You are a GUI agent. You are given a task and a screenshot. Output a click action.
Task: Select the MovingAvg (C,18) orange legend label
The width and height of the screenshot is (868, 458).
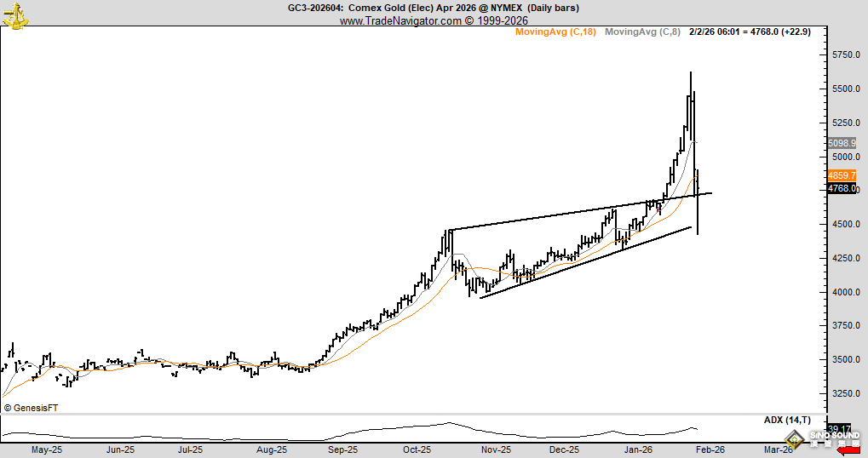coord(555,32)
